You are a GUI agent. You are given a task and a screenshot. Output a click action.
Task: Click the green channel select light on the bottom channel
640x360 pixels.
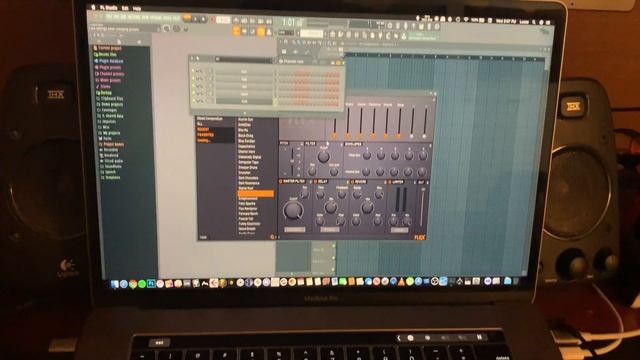tap(275, 102)
